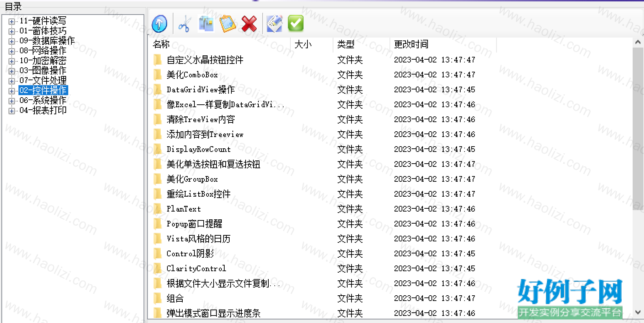
Task: Click folder icon beside DataGridView操作
Action: click(157, 89)
